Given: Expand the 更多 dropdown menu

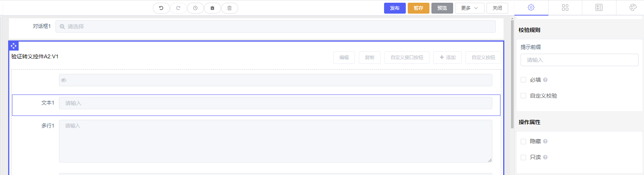Looking at the screenshot, I should (469, 8).
